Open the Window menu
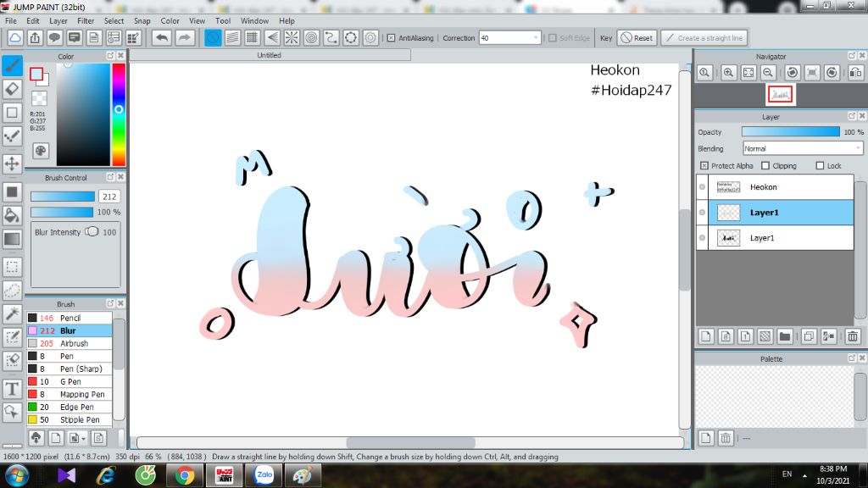The width and height of the screenshot is (868, 488). [254, 20]
